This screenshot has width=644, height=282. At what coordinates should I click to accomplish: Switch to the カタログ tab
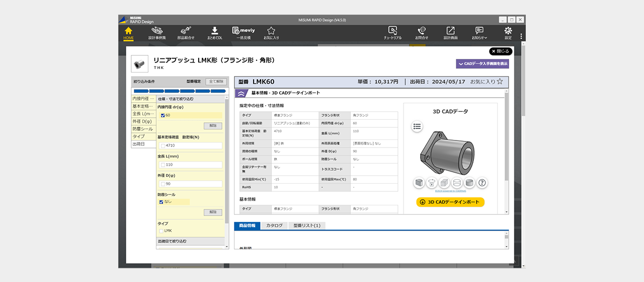tap(274, 226)
